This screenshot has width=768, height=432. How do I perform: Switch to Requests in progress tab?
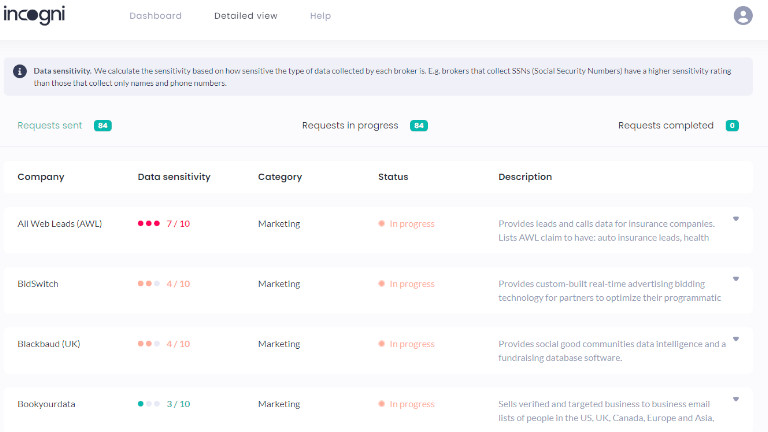pos(350,126)
